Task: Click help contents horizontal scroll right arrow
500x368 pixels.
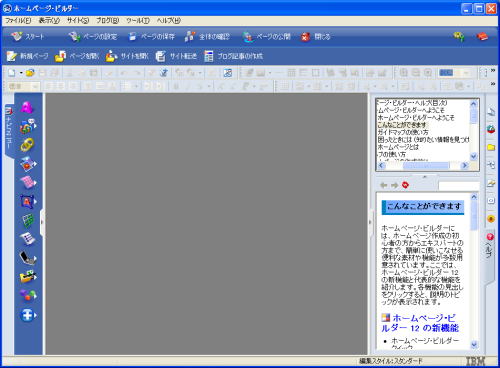Action: click(464, 165)
